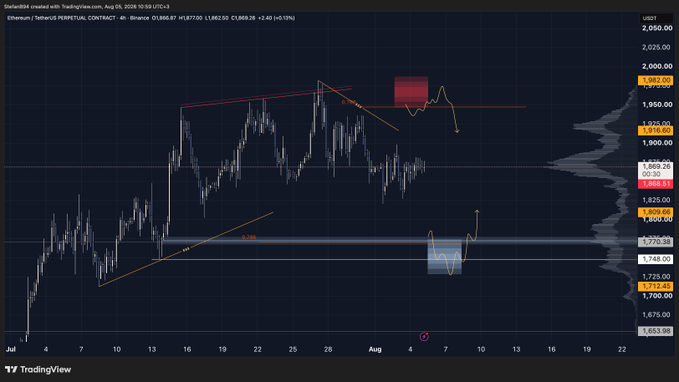
Task: Click the 1,950.00 price scale value
Action: [657, 104]
